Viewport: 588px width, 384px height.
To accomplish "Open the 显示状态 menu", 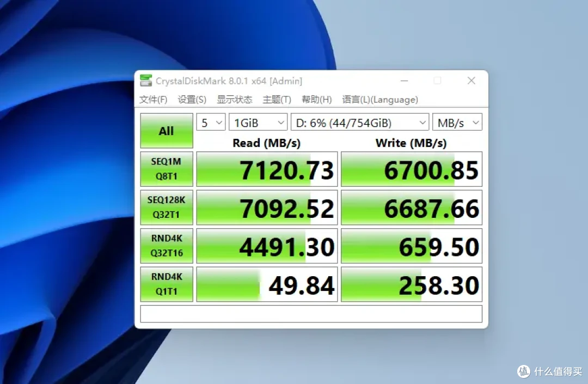I will 234,100.
